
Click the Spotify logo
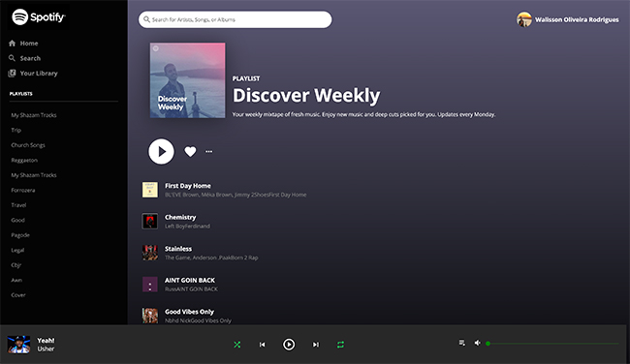tap(38, 16)
